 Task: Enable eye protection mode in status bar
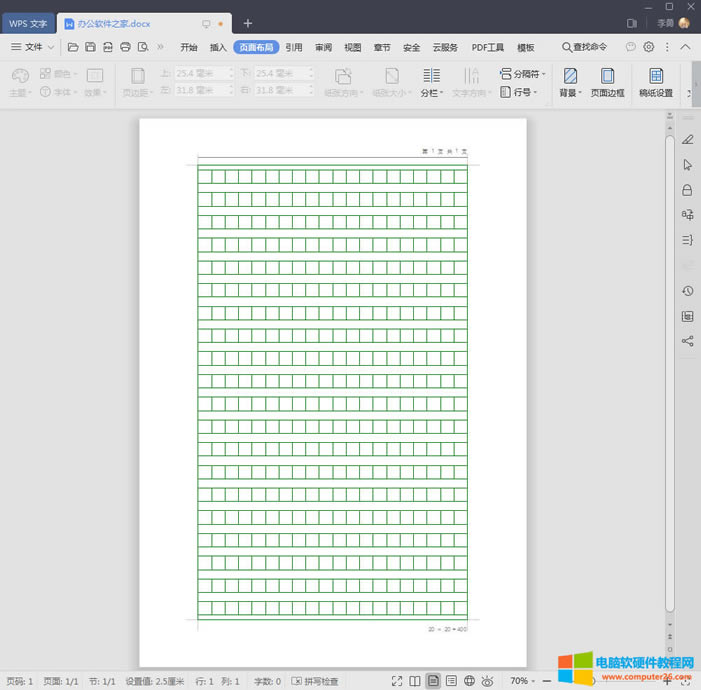[x=487, y=681]
